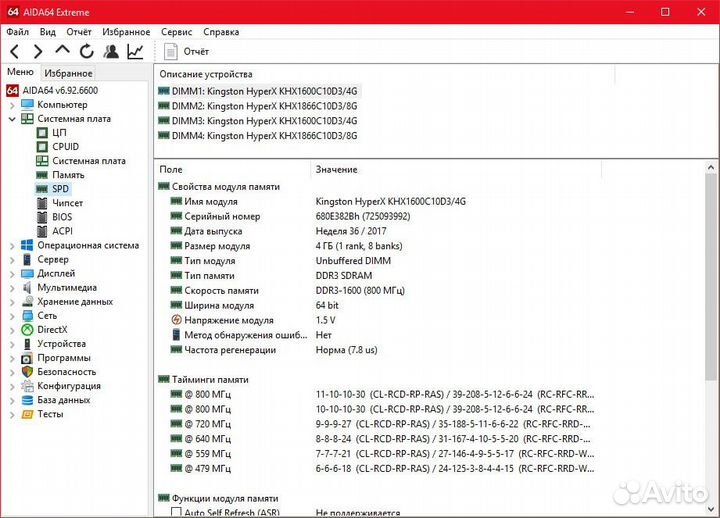This screenshot has height=518, width=720.
Task: Expand the Компьютер tree node
Action: (12, 105)
